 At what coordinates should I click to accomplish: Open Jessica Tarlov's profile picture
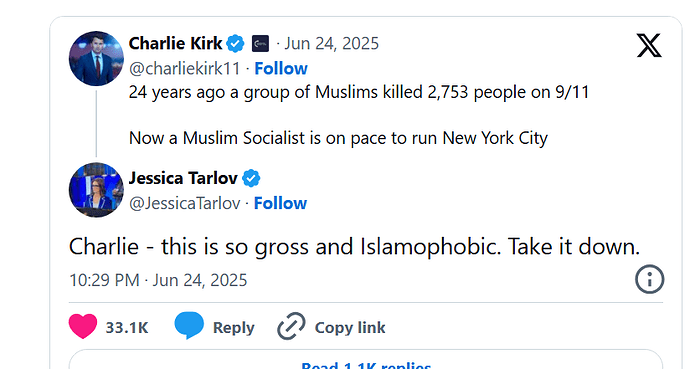pos(96,190)
